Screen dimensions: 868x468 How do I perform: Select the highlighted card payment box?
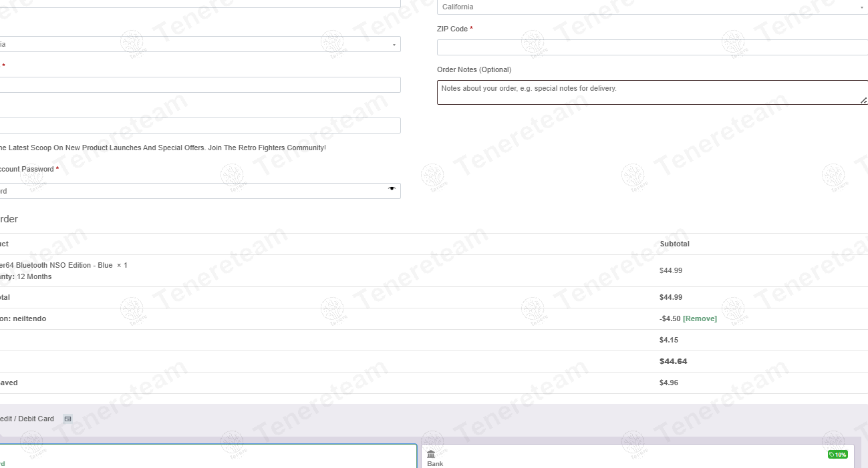(207, 456)
